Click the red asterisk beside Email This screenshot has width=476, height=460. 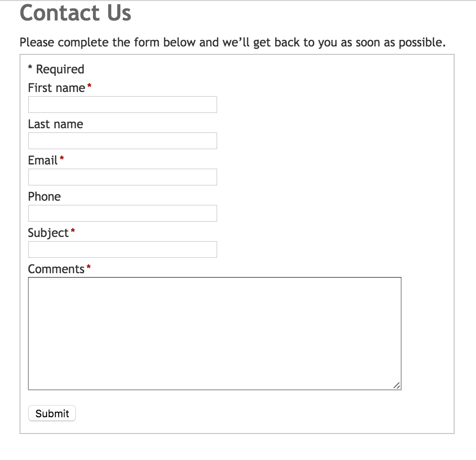(x=61, y=158)
